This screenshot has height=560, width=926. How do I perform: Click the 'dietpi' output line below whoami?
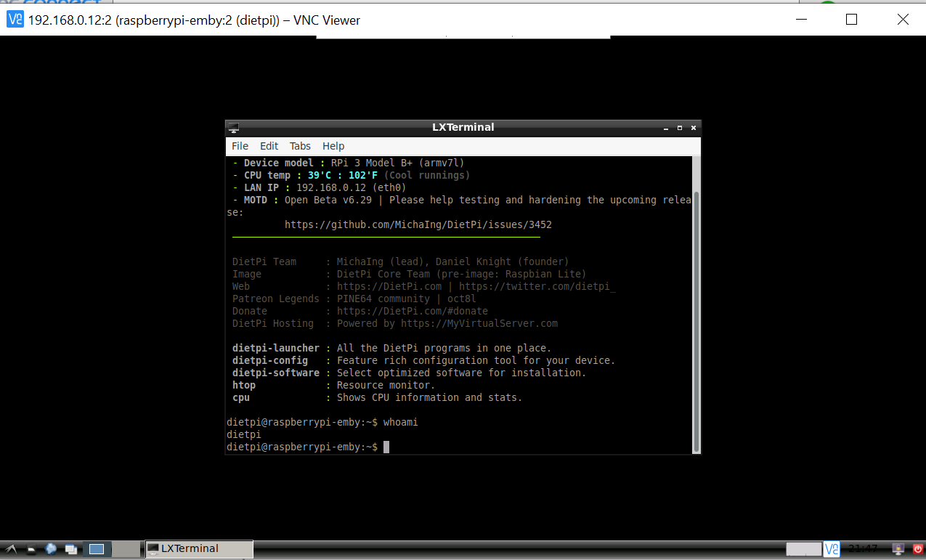click(x=244, y=434)
